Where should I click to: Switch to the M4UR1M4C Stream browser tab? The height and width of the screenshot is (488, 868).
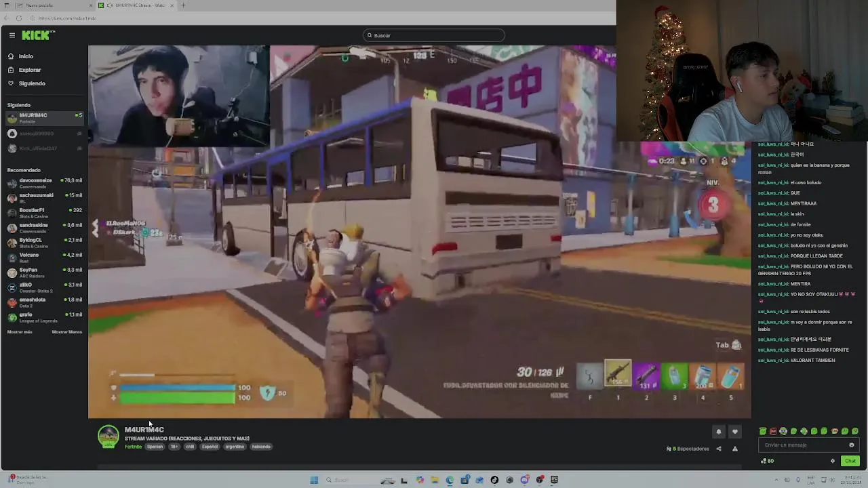click(x=136, y=5)
